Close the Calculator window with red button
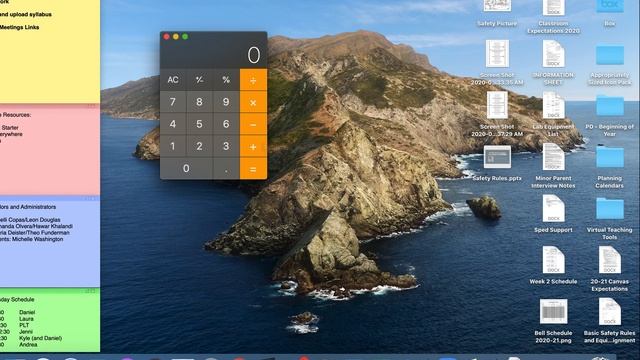The image size is (640, 360). point(167,37)
